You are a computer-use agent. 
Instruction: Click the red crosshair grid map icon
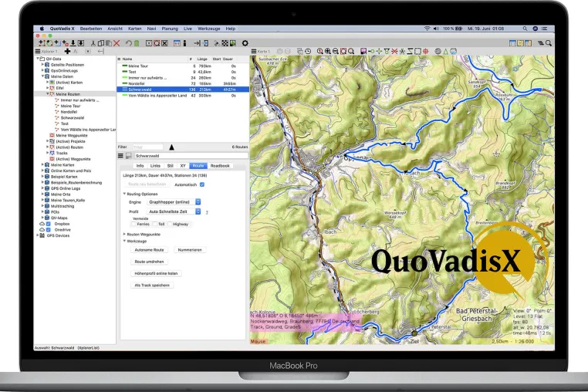point(426,52)
